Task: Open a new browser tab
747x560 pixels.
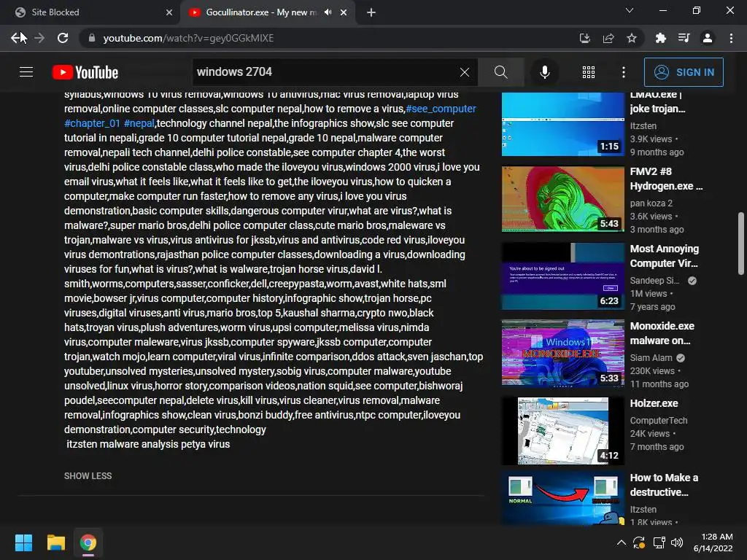Action: click(371, 12)
